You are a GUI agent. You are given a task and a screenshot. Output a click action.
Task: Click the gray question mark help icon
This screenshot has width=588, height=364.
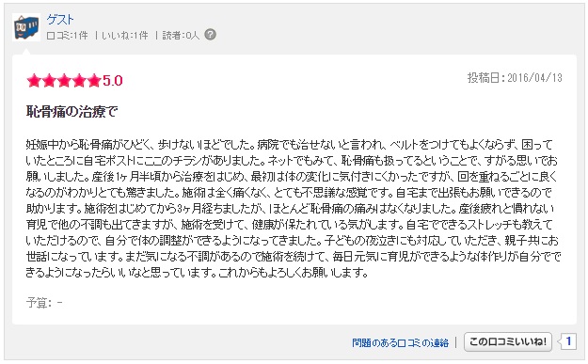coord(211,35)
